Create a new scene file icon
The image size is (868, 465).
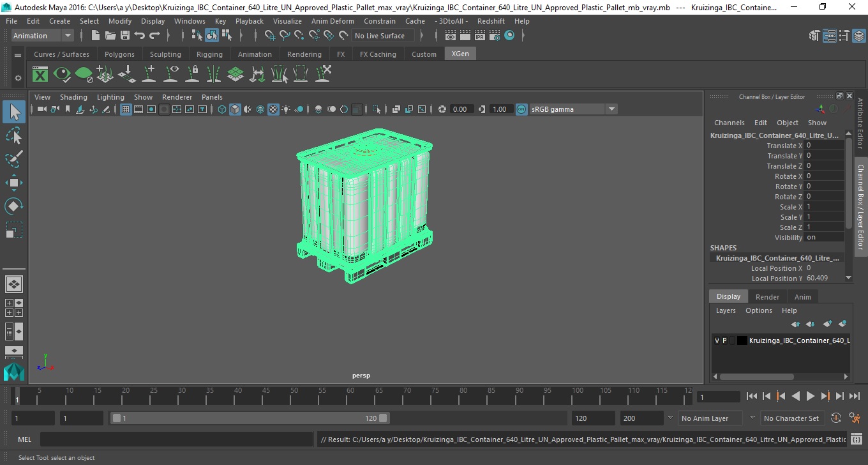coord(95,36)
